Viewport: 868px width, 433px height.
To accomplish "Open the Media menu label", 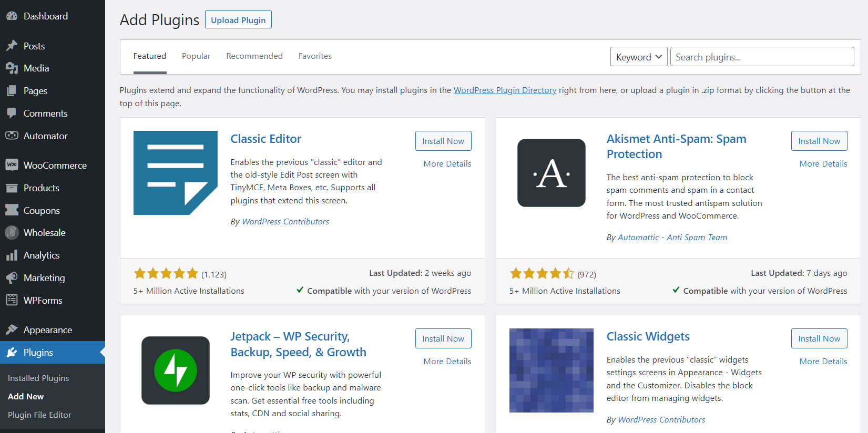I will (36, 68).
